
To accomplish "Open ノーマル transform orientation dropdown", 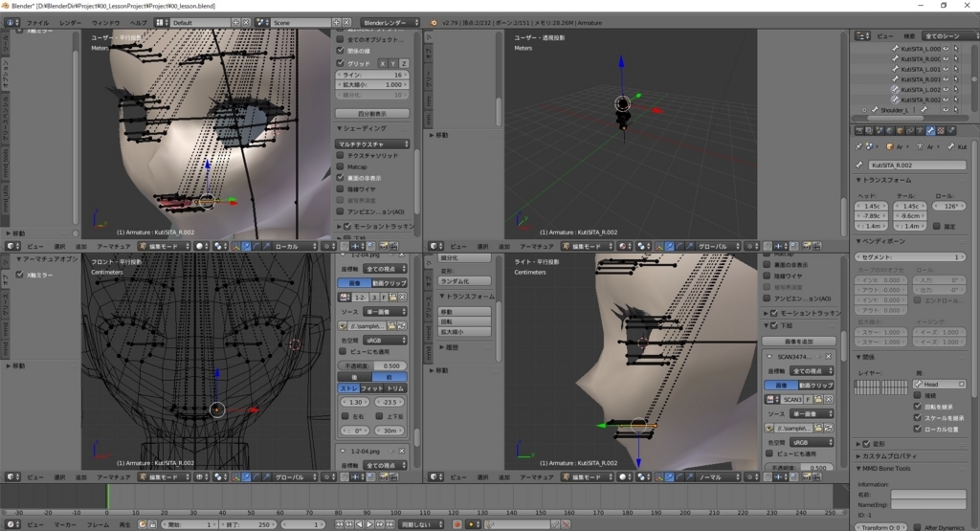I will tap(718, 476).
